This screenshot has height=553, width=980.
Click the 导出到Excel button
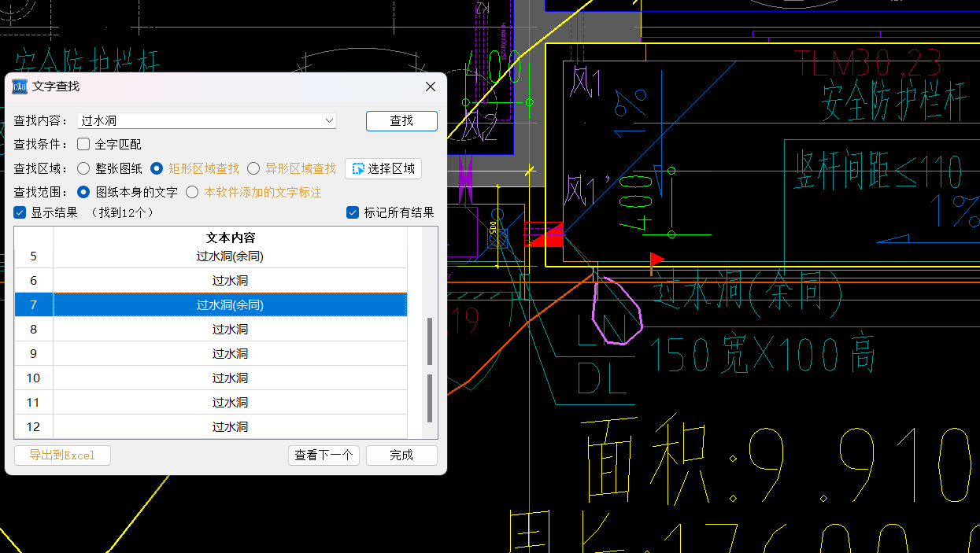62,455
